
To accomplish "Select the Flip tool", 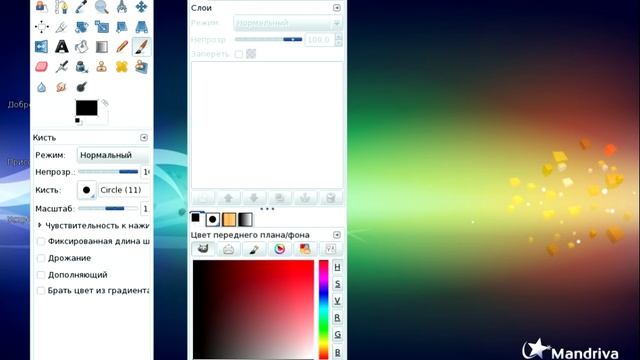I will point(42,47).
